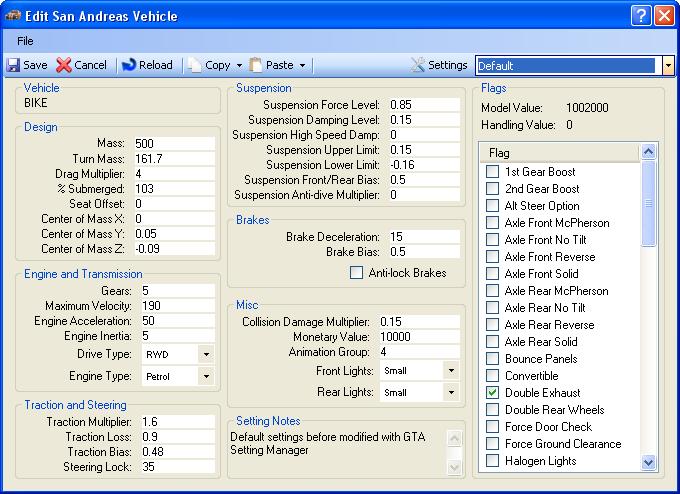Click the flag list scroll-up arrow
Image resolution: width=680 pixels, height=494 pixels.
tap(648, 152)
